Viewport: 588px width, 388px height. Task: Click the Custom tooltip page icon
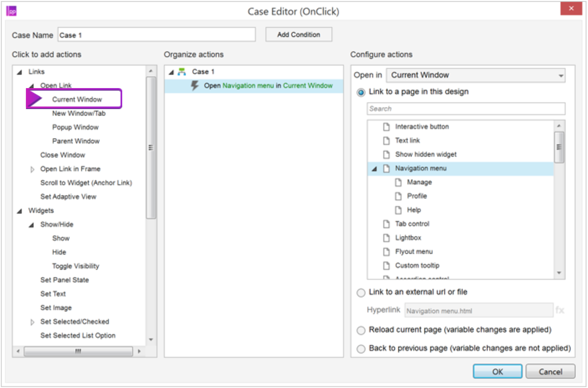386,265
